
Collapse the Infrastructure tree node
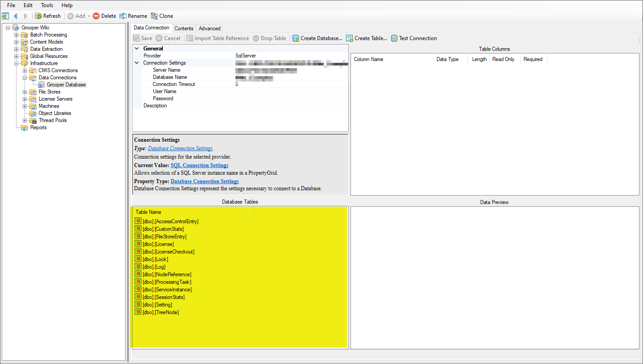(16, 63)
